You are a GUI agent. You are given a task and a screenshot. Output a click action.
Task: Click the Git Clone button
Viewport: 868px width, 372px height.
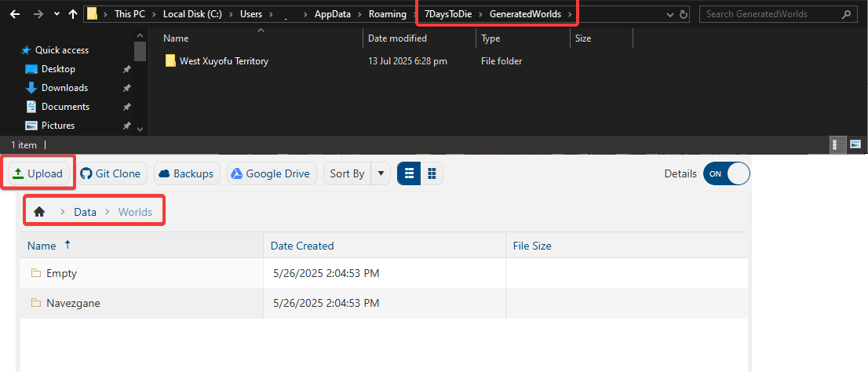[111, 173]
